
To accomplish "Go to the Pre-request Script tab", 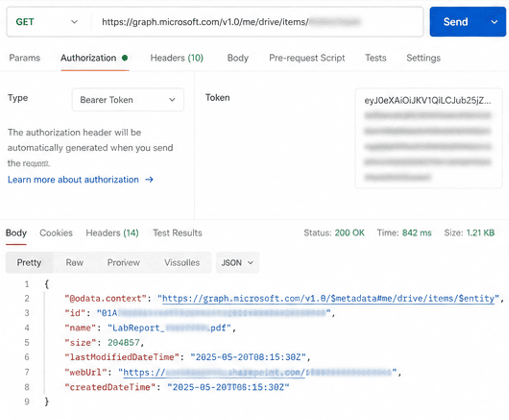I will (x=307, y=58).
